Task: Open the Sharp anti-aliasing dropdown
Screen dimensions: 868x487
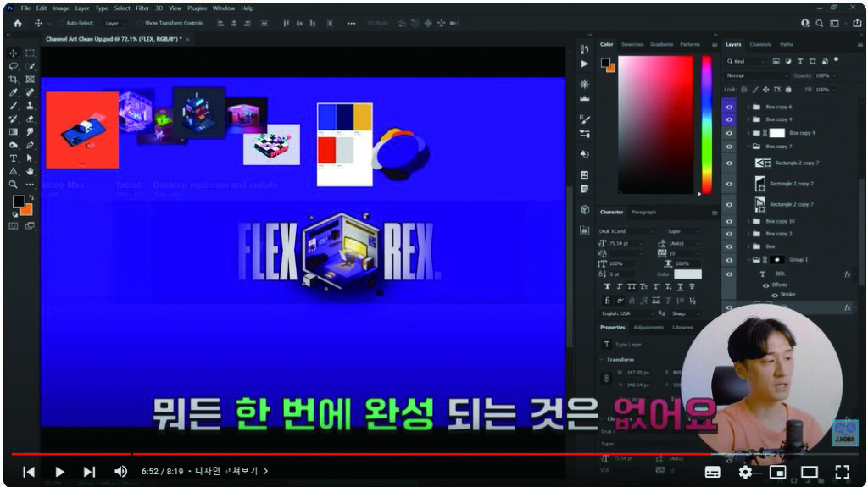Action: pos(684,313)
